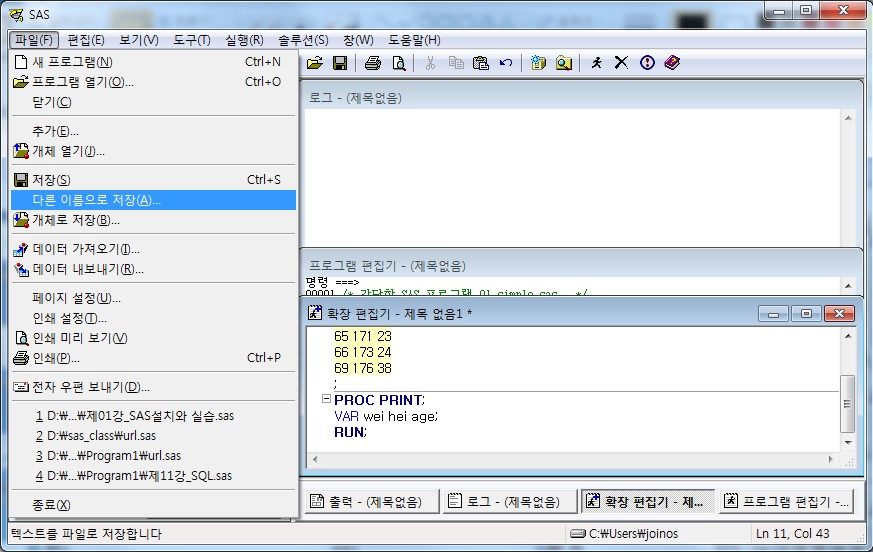The width and height of the screenshot is (873, 552).
Task: Click the Save floppy toolbar icon
Action: (x=340, y=63)
